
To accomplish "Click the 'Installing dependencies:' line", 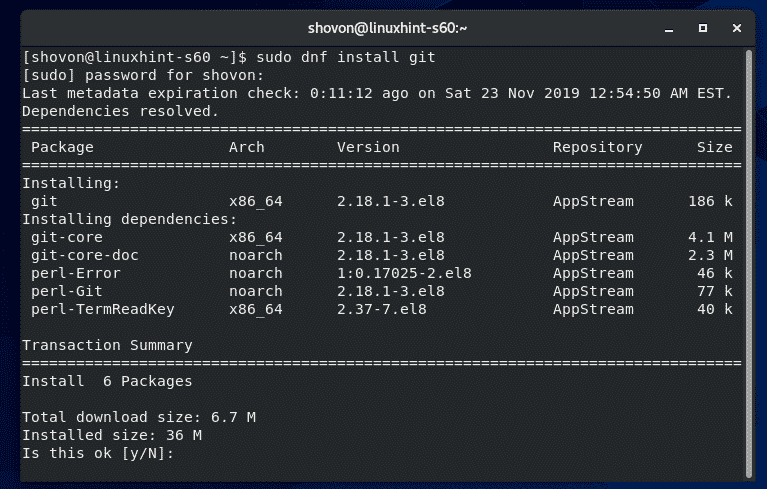I will 128,219.
